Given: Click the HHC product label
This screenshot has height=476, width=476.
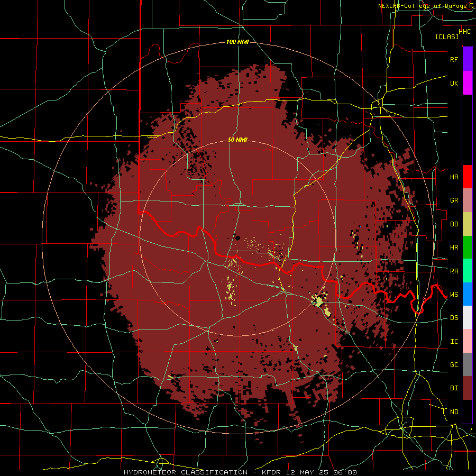Looking at the screenshot, I should [464, 32].
